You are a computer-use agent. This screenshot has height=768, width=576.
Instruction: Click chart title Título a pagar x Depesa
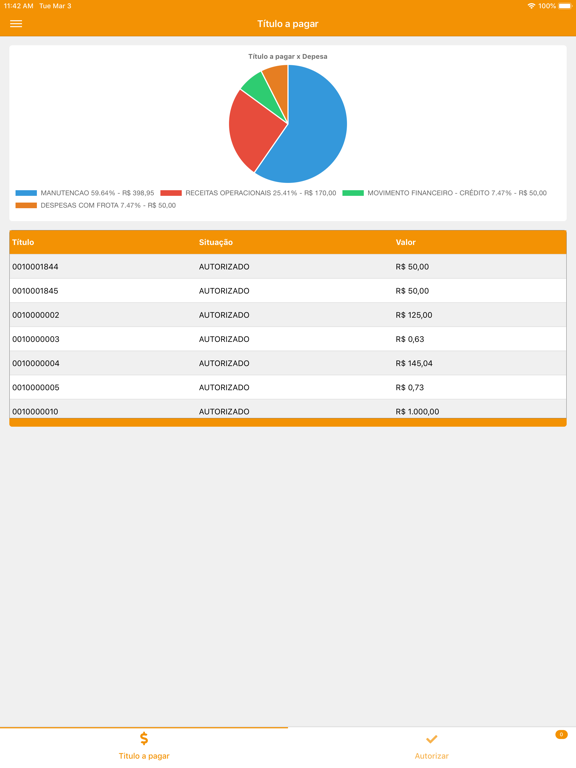[x=288, y=56]
